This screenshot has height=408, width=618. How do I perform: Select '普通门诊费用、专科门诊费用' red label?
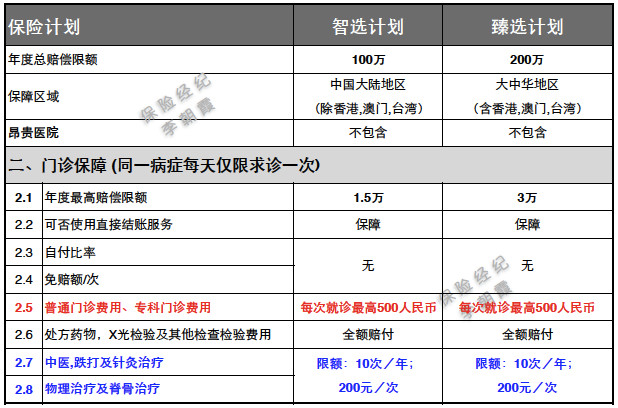pyautogui.click(x=128, y=307)
